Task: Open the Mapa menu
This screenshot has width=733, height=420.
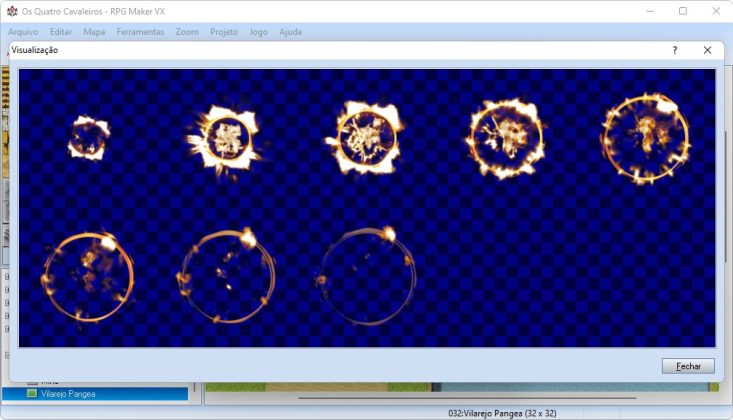Action: (x=94, y=32)
